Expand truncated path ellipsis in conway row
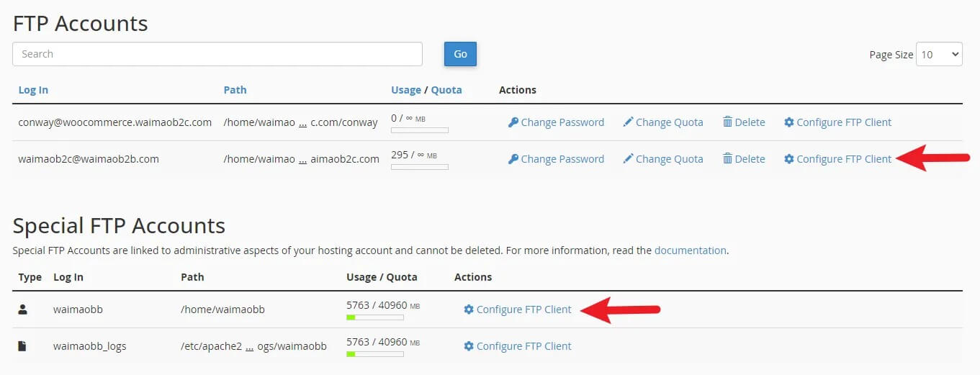This screenshot has width=980, height=375. pos(303,124)
